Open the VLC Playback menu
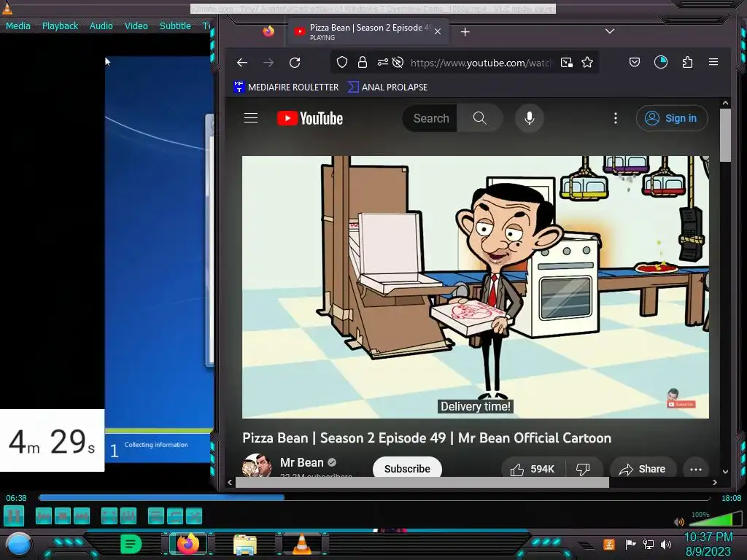This screenshot has width=747, height=560. coord(60,26)
